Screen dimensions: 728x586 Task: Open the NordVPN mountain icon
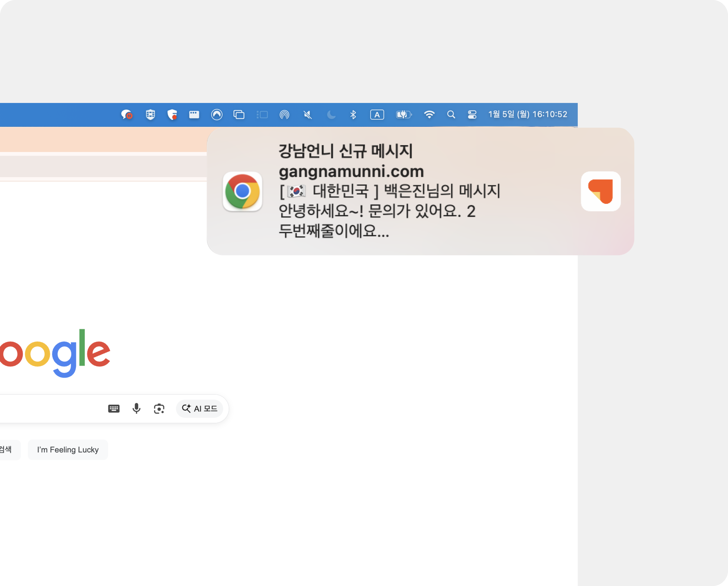click(x=216, y=115)
